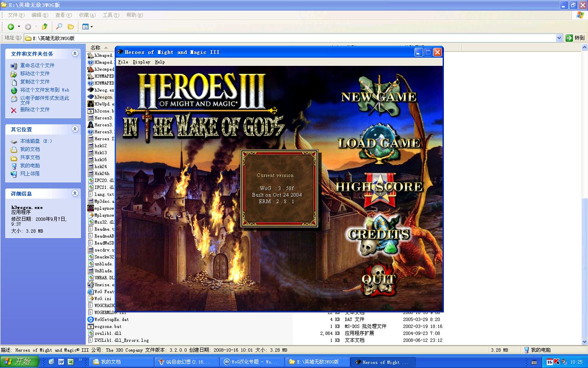Open 共享文档 in Other Places
The image size is (588, 368).
[30, 157]
